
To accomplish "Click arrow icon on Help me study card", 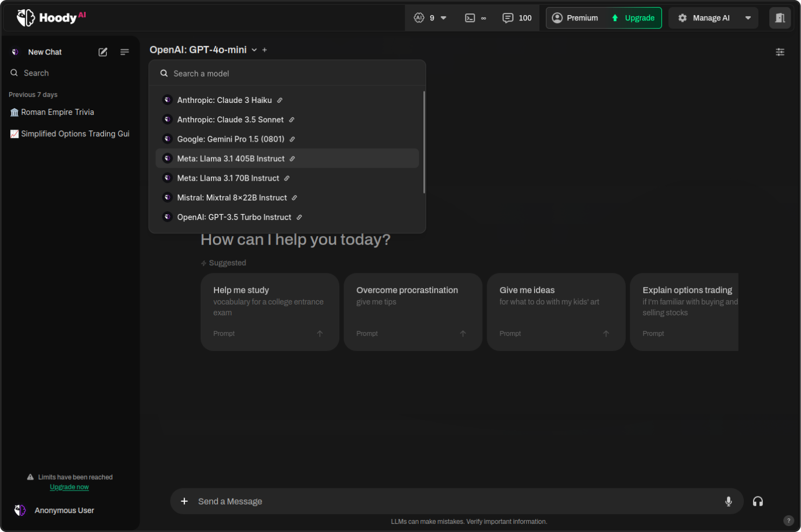I will point(320,334).
